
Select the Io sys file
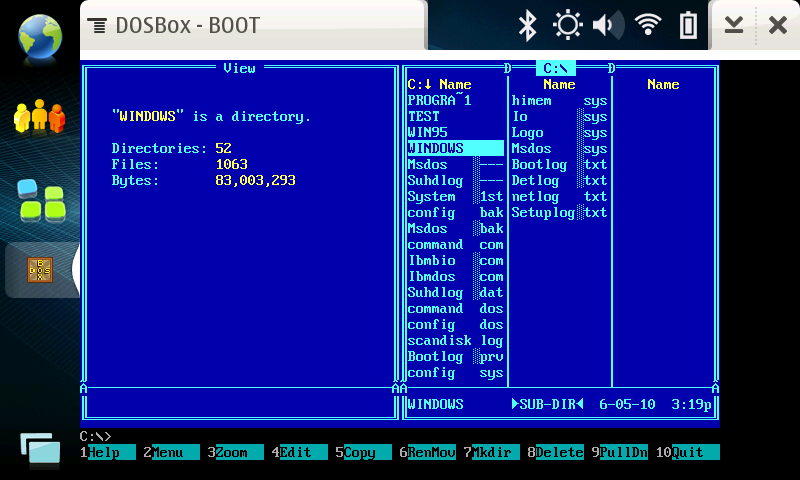(x=559, y=116)
